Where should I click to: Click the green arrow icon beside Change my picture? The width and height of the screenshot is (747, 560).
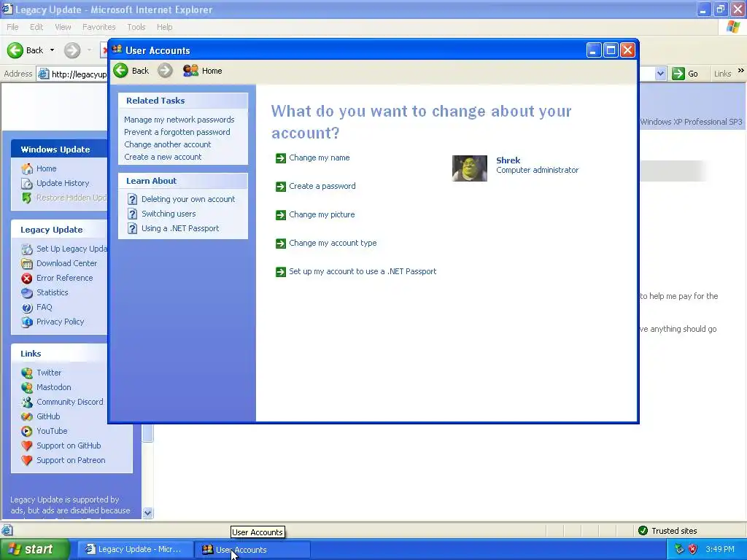coord(281,215)
